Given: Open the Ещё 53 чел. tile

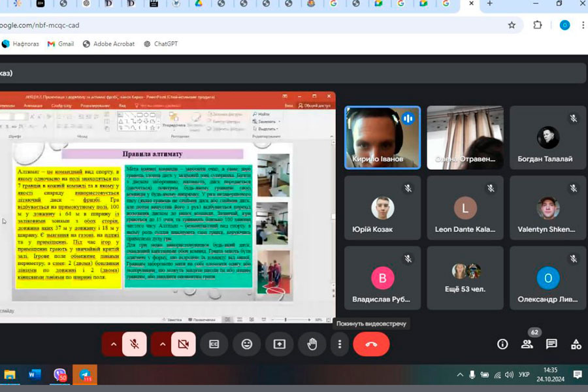Looking at the screenshot, I should tap(465, 278).
